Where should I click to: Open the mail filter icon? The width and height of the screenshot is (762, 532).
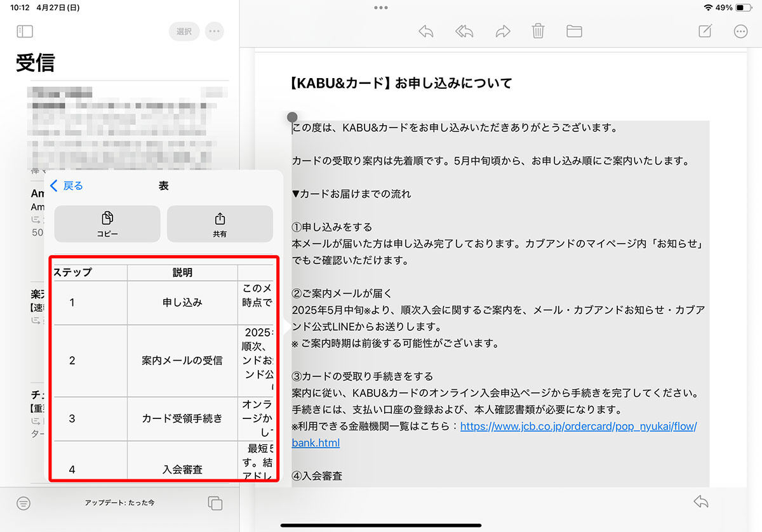point(23,503)
